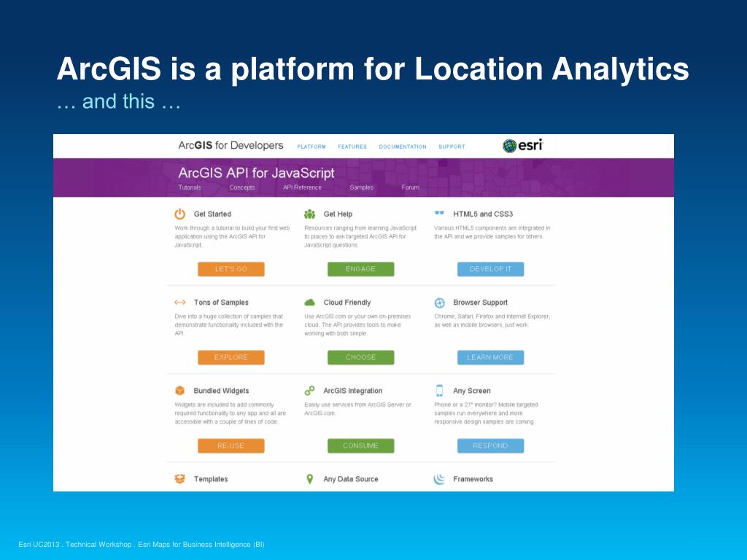The height and width of the screenshot is (560, 747).
Task: Click the ArcGIS Integration link icon
Action: coord(309,391)
